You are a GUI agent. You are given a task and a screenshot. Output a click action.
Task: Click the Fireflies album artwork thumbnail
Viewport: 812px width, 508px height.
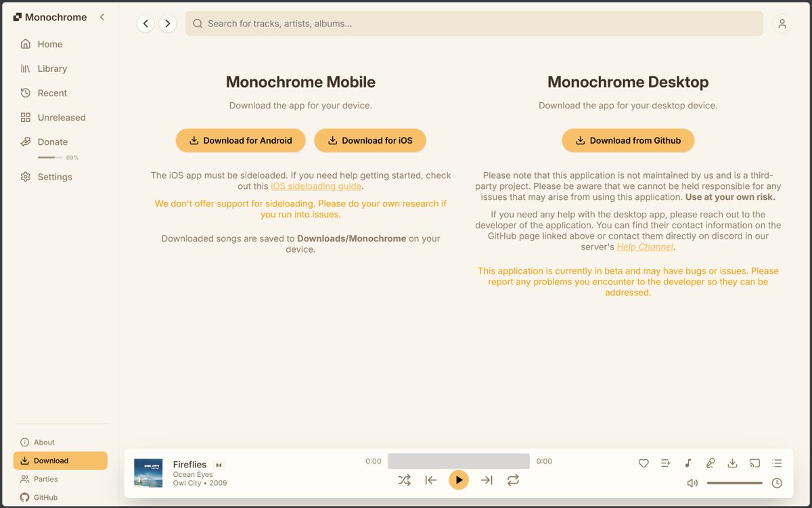[x=148, y=473]
